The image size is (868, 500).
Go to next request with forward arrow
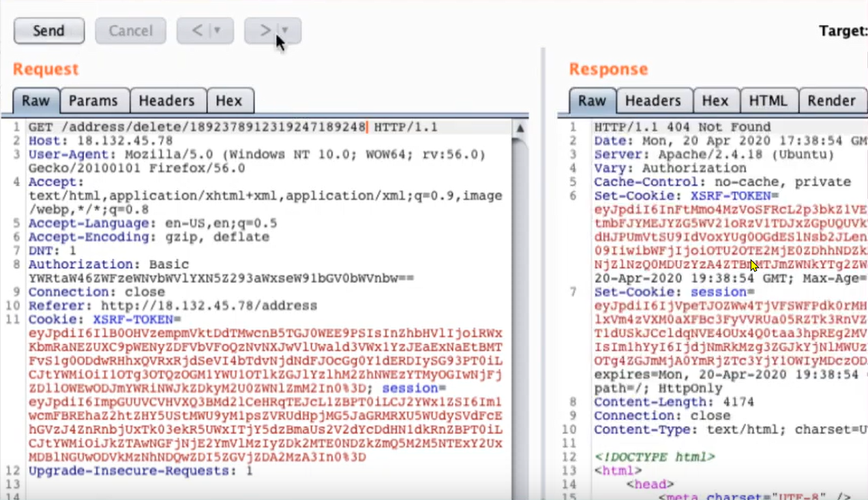point(265,31)
